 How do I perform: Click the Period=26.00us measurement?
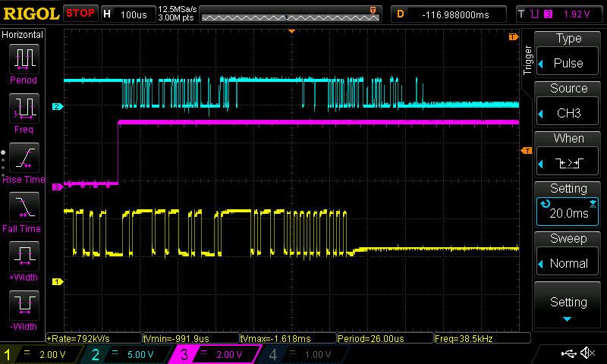[x=385, y=338]
